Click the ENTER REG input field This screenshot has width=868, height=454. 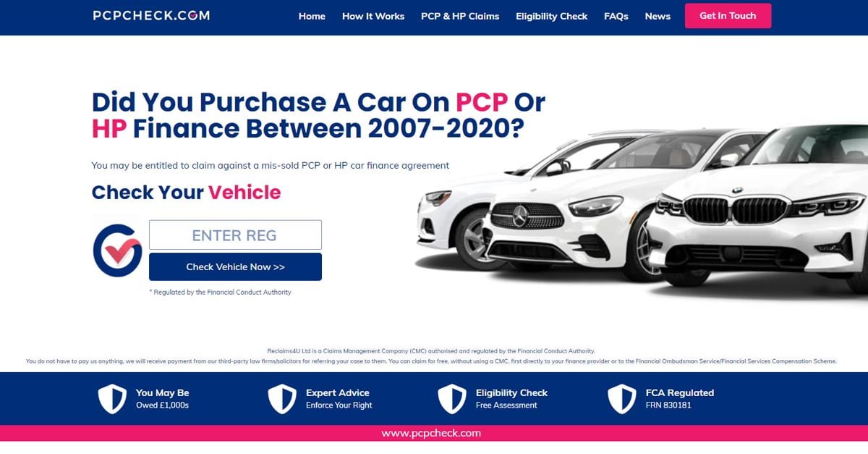[x=235, y=235]
